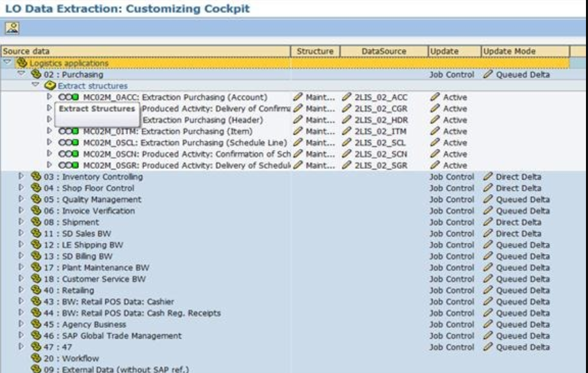Image resolution: width=588 pixels, height=373 pixels.
Task: Click update mode pencil for 17 : Plant Maintenance BW
Action: coord(488,267)
